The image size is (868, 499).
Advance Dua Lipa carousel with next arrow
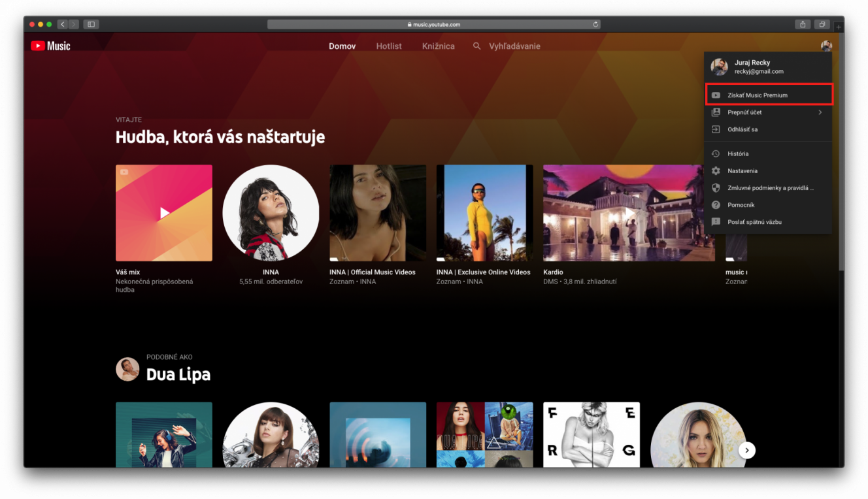click(x=746, y=450)
